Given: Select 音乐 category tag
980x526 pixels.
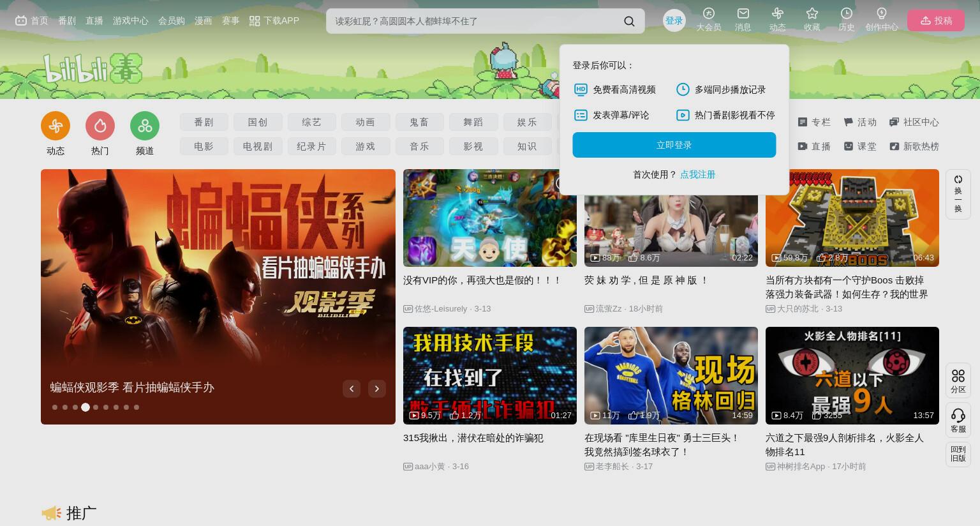Looking at the screenshot, I should tap(419, 146).
